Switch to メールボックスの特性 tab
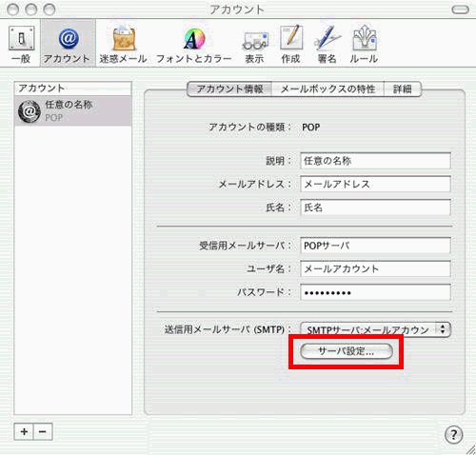Viewport: 476px width, 455px height. click(327, 89)
